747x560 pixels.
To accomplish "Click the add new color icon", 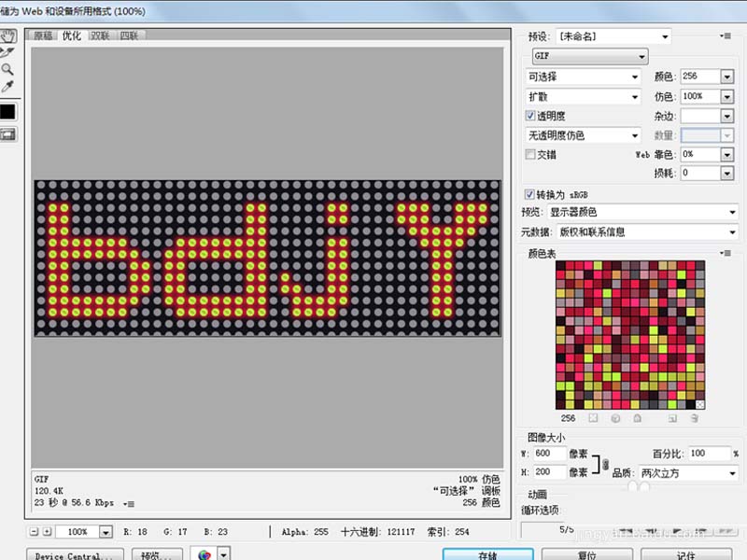I will [672, 418].
